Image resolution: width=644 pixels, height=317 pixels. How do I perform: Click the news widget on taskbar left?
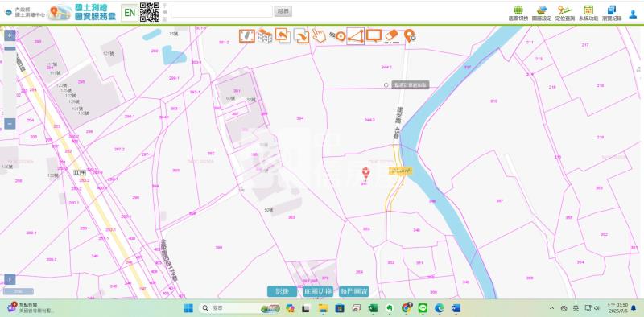(x=31, y=308)
